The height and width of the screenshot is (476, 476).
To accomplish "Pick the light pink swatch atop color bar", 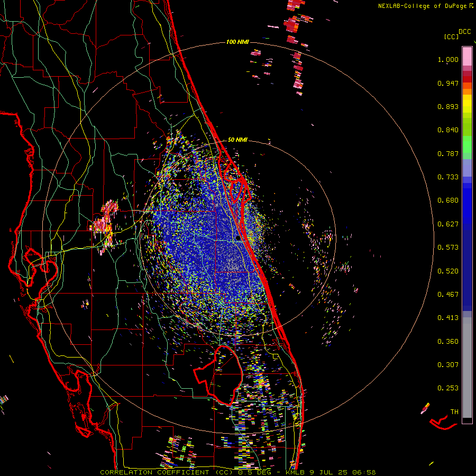I will point(467,57).
